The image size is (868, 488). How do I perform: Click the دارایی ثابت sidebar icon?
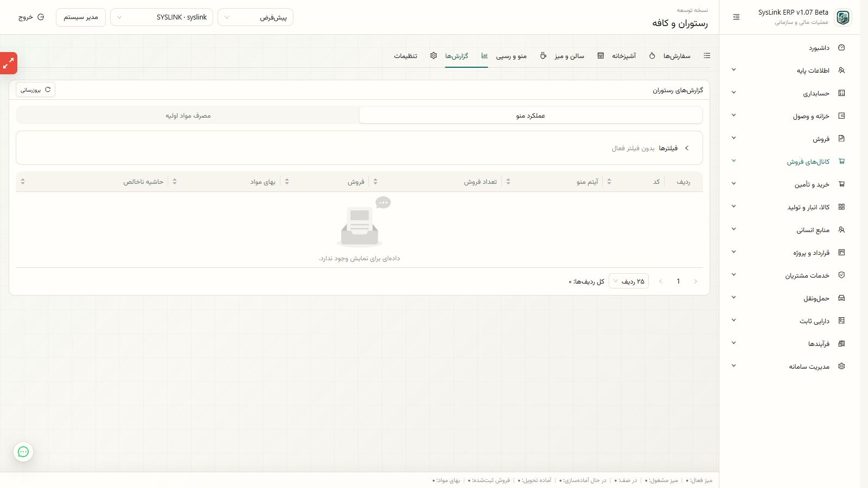pyautogui.click(x=841, y=321)
